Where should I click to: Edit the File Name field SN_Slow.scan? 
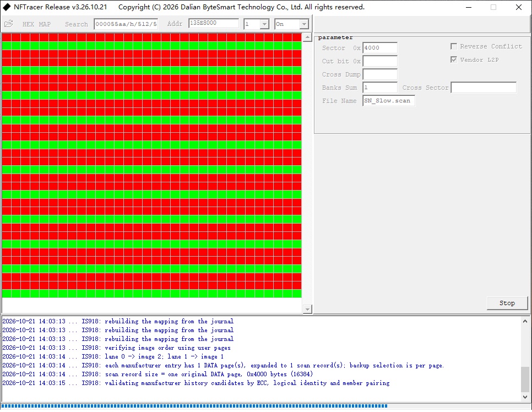389,101
